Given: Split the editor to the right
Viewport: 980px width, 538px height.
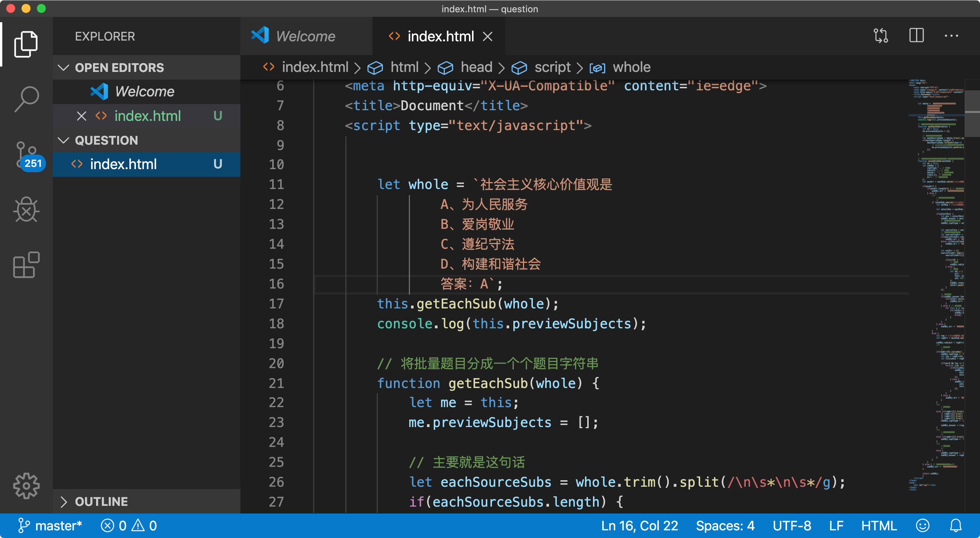Looking at the screenshot, I should [x=916, y=36].
